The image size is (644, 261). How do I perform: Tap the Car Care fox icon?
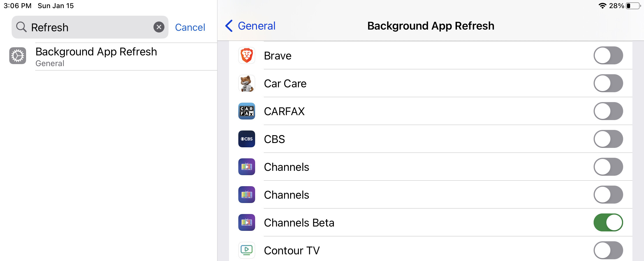(247, 83)
